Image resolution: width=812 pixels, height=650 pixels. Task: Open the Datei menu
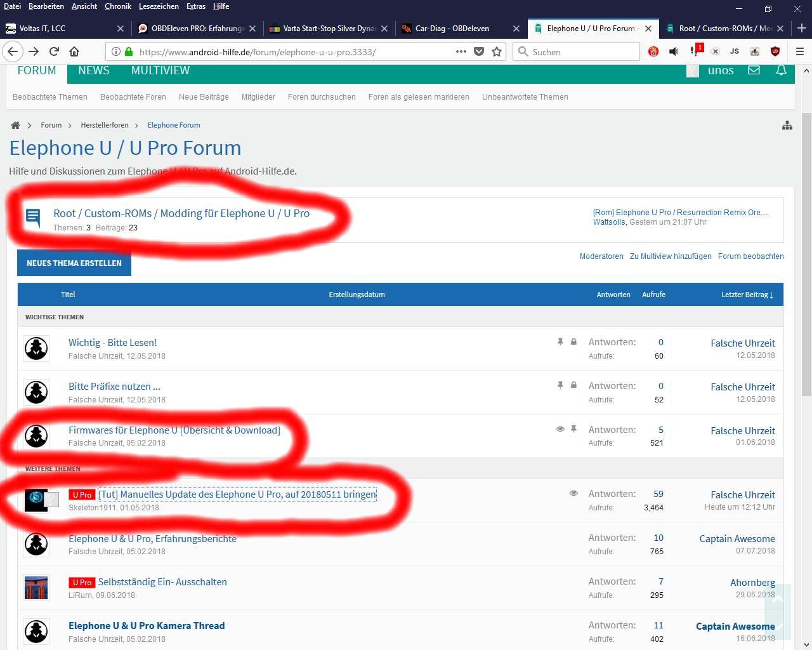[x=12, y=6]
